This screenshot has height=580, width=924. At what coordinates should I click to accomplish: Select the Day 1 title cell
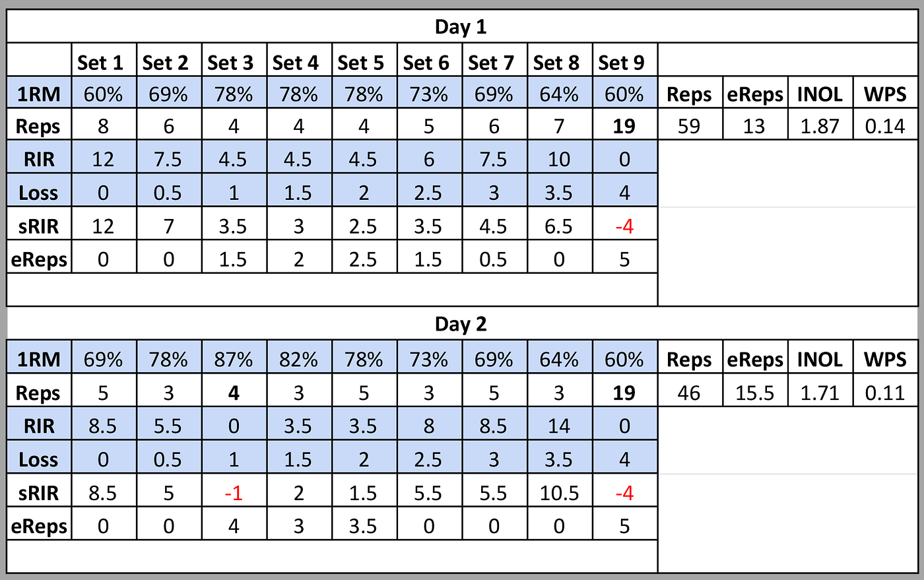click(461, 27)
